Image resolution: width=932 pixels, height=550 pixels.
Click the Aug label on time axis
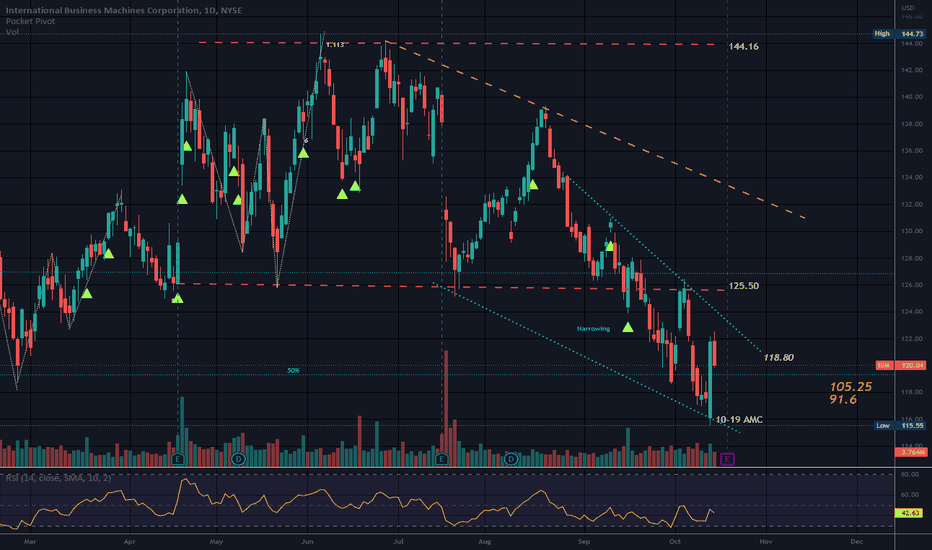point(485,542)
